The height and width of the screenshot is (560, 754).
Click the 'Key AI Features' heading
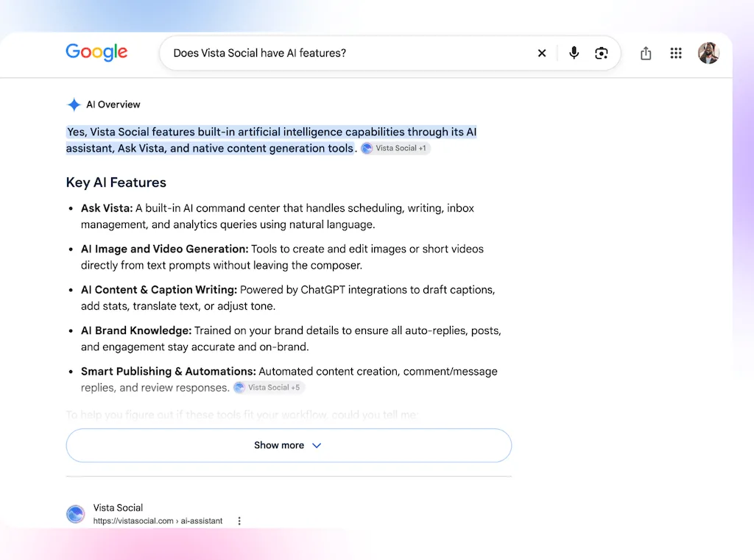(x=116, y=182)
